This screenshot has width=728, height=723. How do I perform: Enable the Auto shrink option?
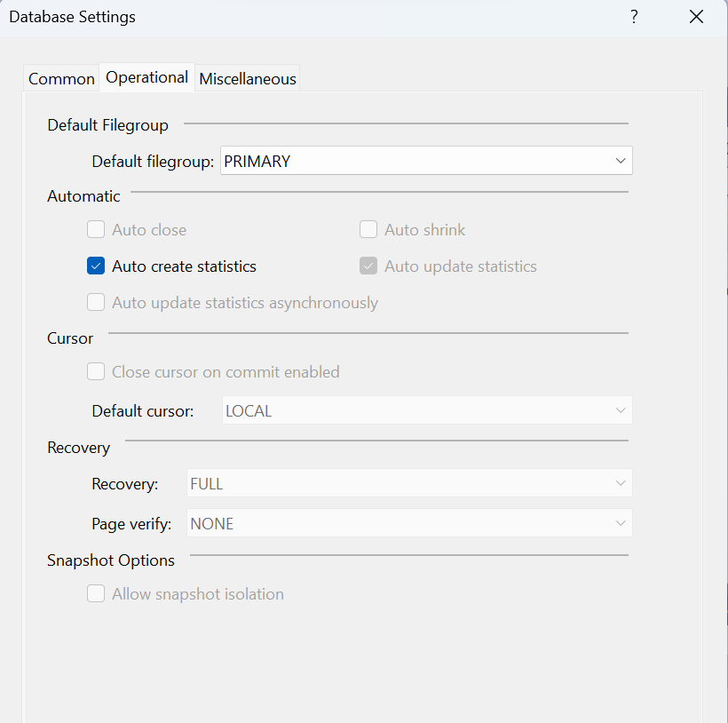(368, 229)
